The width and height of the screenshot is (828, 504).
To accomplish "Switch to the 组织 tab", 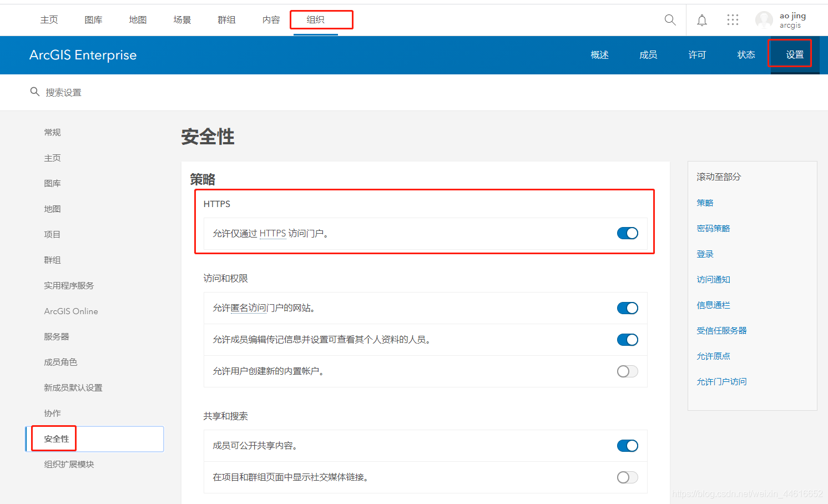I will coord(316,20).
